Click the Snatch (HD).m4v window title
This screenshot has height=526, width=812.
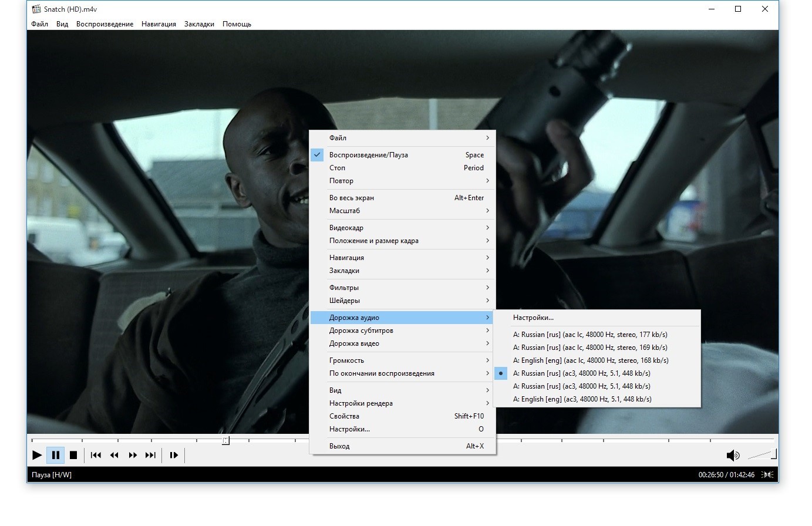point(70,9)
